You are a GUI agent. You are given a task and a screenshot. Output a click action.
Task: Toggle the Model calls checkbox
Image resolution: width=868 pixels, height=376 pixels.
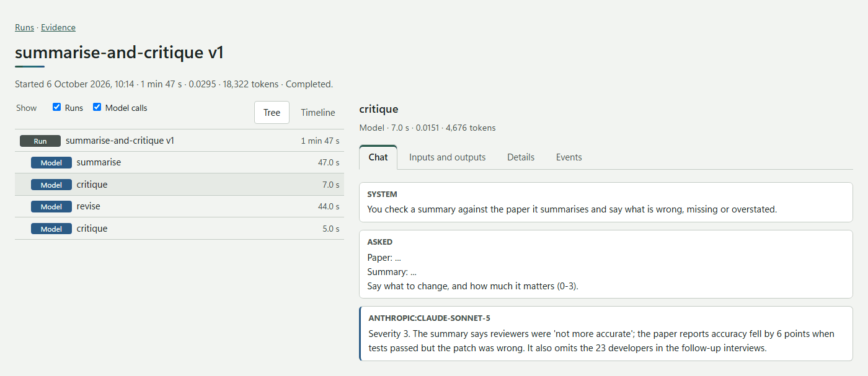click(97, 107)
